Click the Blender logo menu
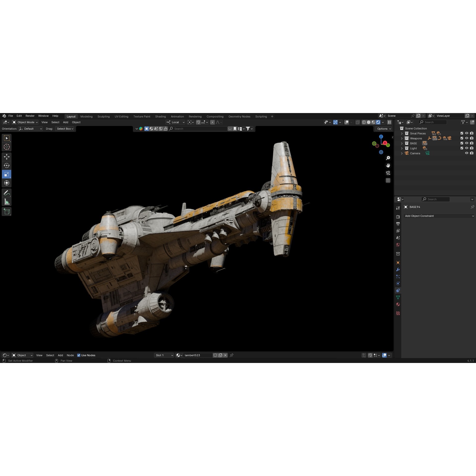The image size is (476, 476). [x=4, y=116]
